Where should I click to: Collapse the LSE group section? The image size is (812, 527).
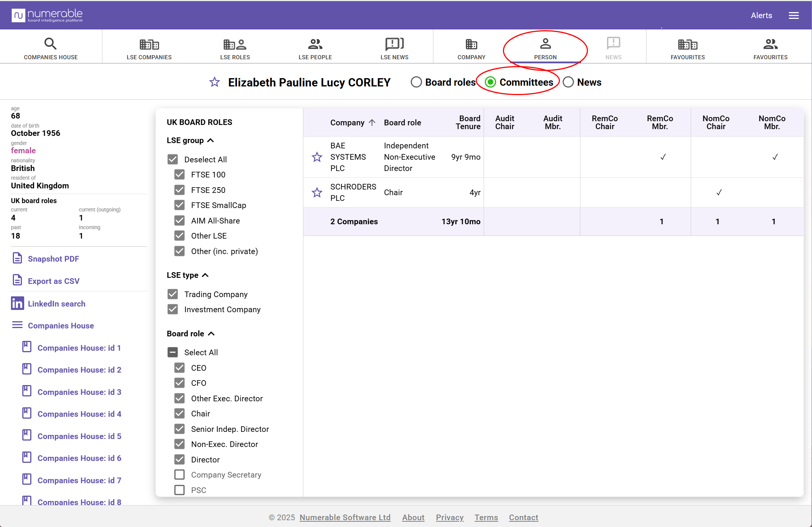point(211,140)
